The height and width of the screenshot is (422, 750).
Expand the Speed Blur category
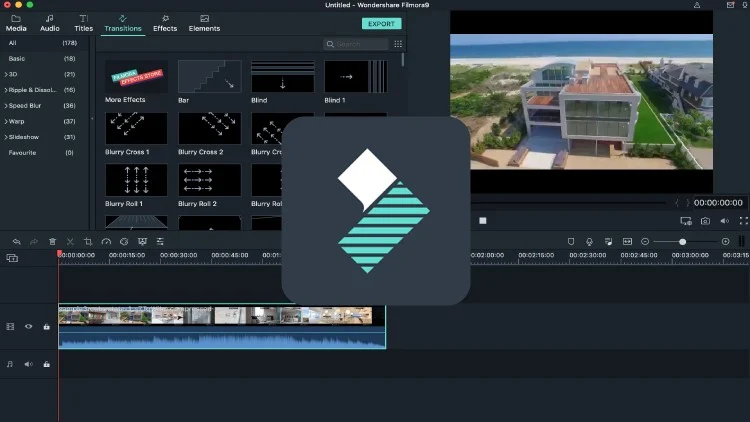tap(26, 105)
